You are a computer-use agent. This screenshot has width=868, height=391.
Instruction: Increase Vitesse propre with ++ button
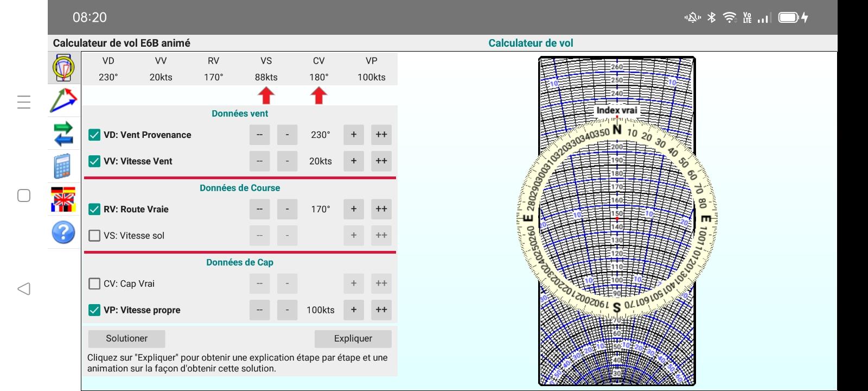(x=381, y=310)
